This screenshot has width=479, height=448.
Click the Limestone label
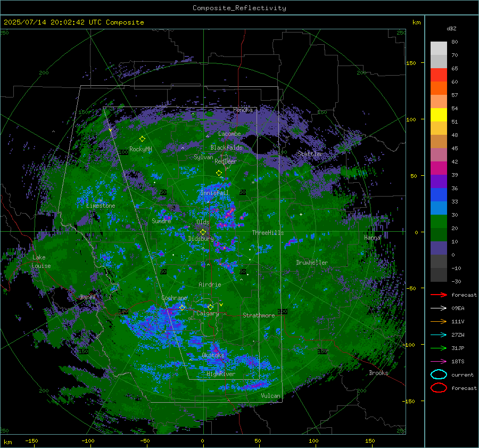[101, 206]
